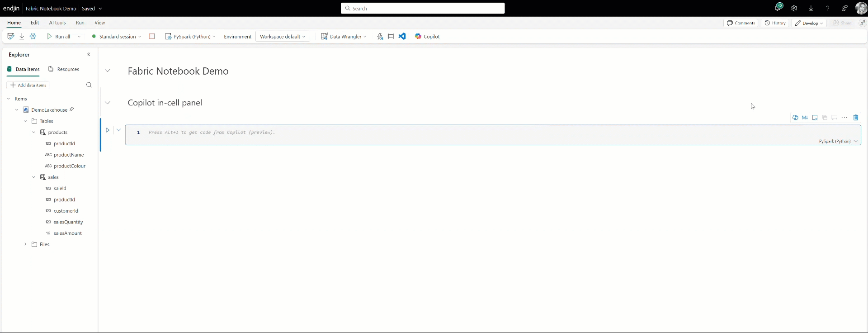Open the help question mark icon
Screen dimensions: 868x333
pos(828,8)
